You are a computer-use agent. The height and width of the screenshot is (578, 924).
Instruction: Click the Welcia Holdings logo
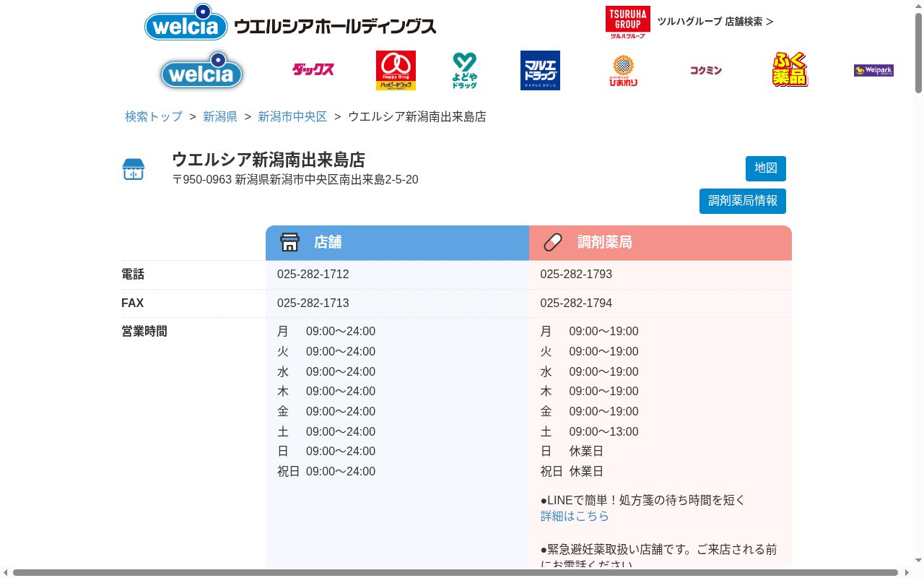(x=290, y=22)
